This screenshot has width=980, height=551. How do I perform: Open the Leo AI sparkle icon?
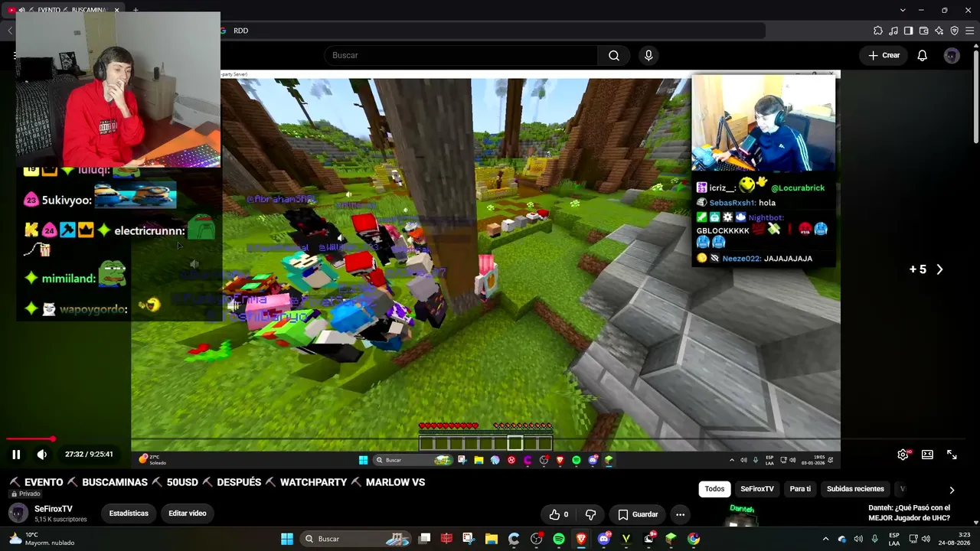click(939, 31)
